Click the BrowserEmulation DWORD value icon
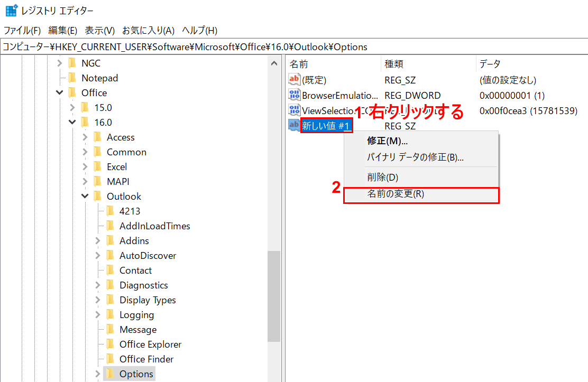 point(294,95)
